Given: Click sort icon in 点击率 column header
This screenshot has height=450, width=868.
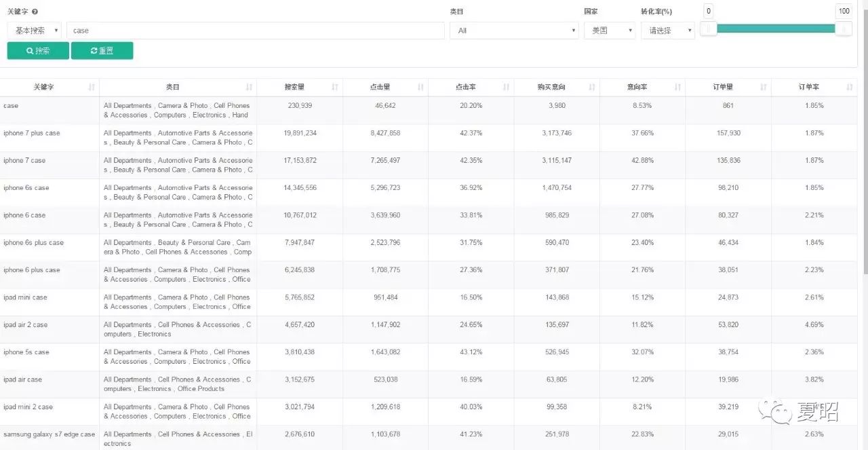Looking at the screenshot, I should [506, 87].
